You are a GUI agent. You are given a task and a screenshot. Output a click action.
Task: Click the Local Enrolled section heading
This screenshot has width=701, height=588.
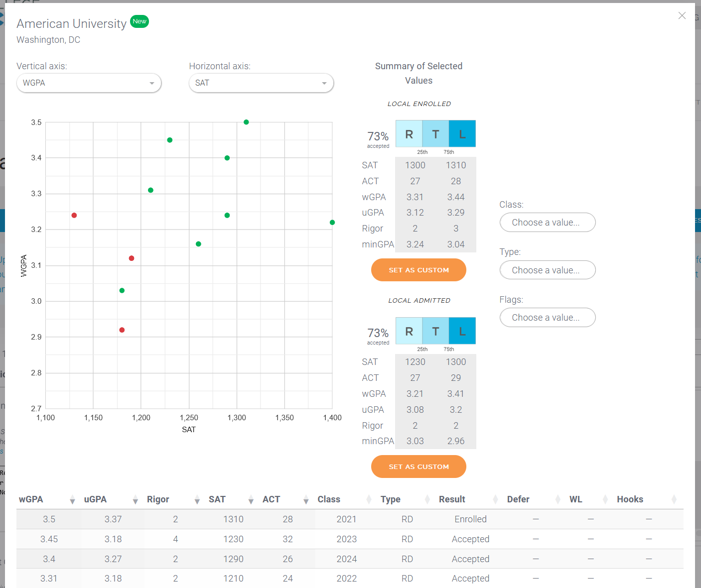[x=419, y=104]
